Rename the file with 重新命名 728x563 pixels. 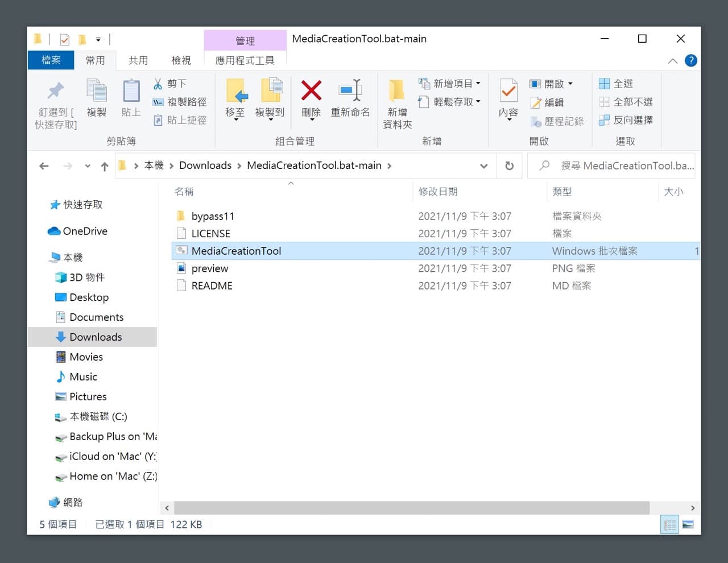(x=350, y=98)
